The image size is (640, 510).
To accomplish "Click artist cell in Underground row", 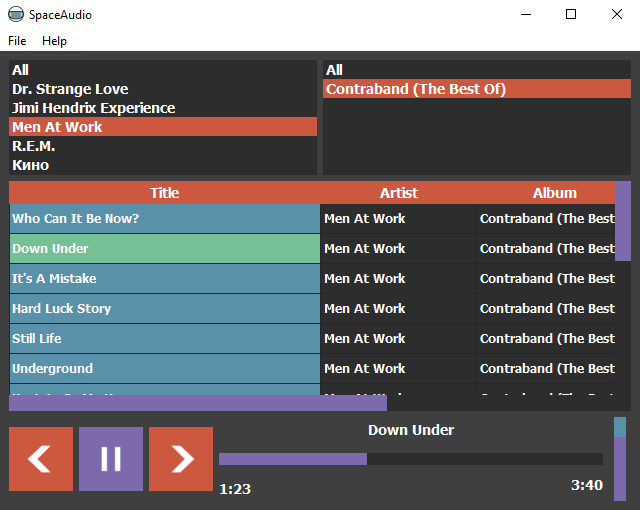I will tap(398, 368).
